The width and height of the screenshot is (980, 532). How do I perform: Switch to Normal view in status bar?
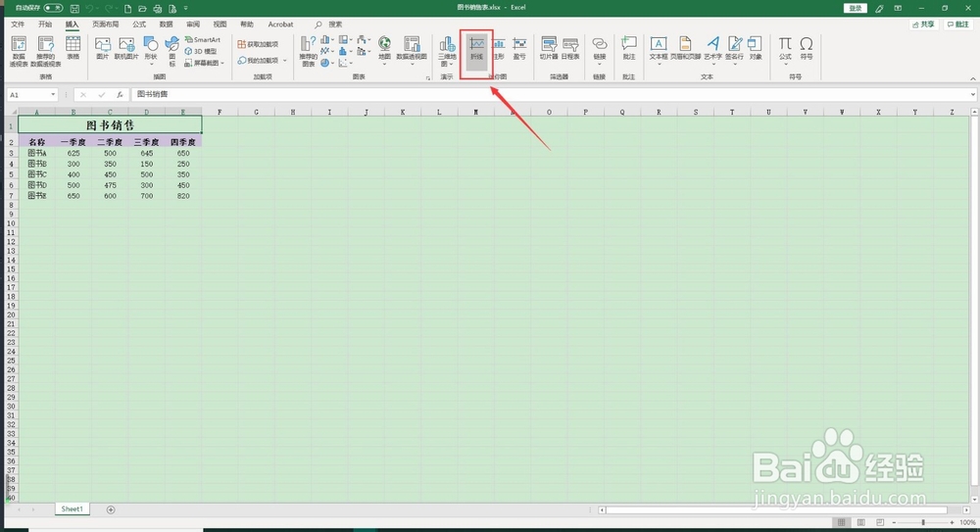pyautogui.click(x=841, y=522)
